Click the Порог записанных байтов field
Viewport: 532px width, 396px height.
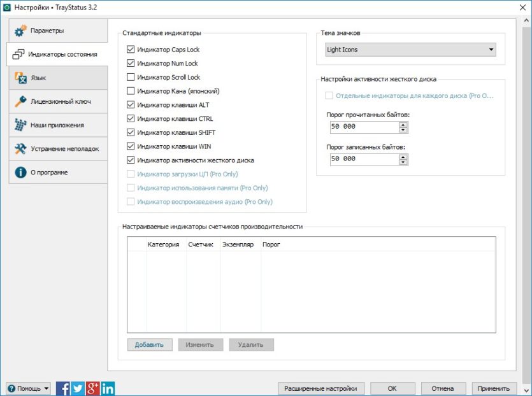coord(364,159)
